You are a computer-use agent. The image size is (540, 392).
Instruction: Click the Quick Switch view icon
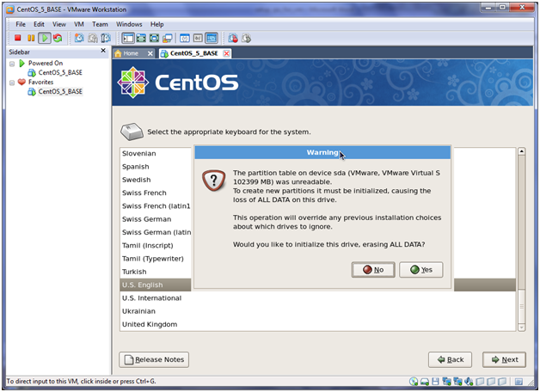(x=141, y=38)
